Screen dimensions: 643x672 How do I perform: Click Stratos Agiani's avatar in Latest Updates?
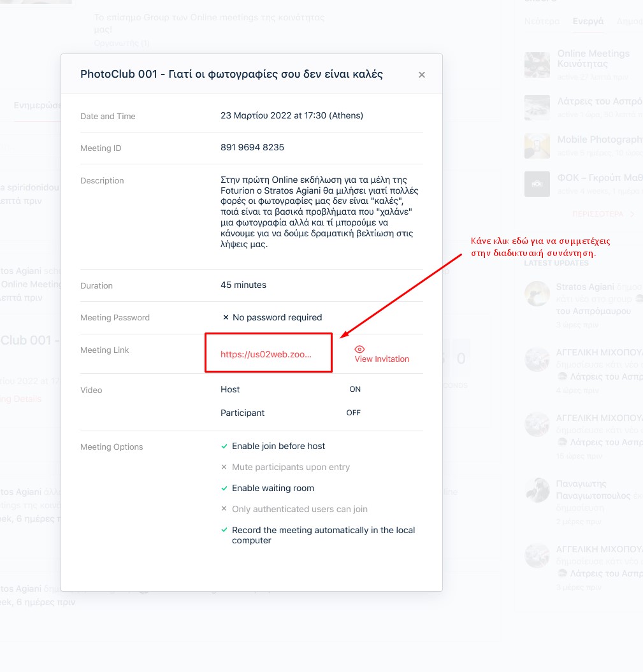537,294
